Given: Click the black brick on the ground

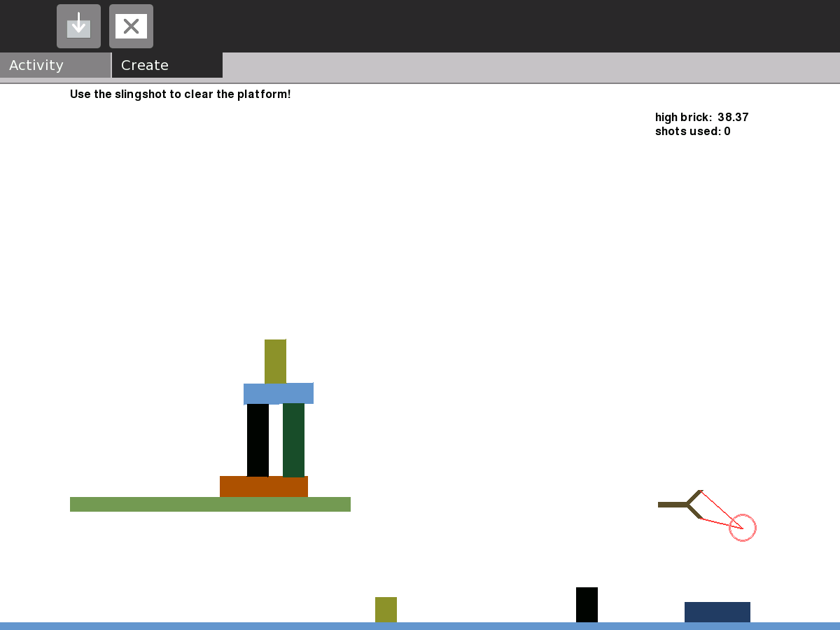Looking at the screenshot, I should pos(587,605).
